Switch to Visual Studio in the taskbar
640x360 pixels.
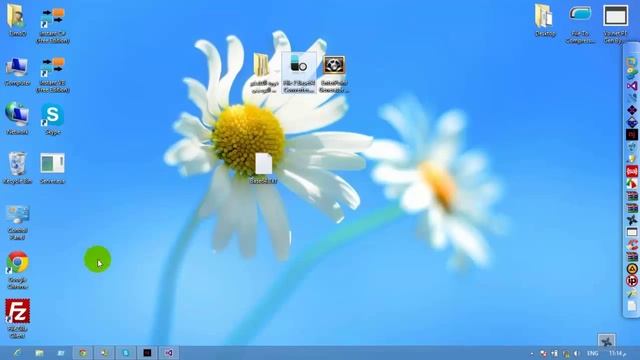coord(169,353)
